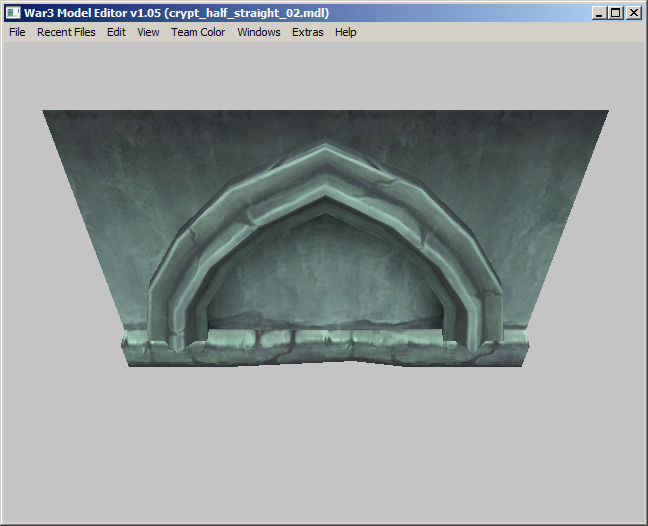Open the File menu

point(17,32)
